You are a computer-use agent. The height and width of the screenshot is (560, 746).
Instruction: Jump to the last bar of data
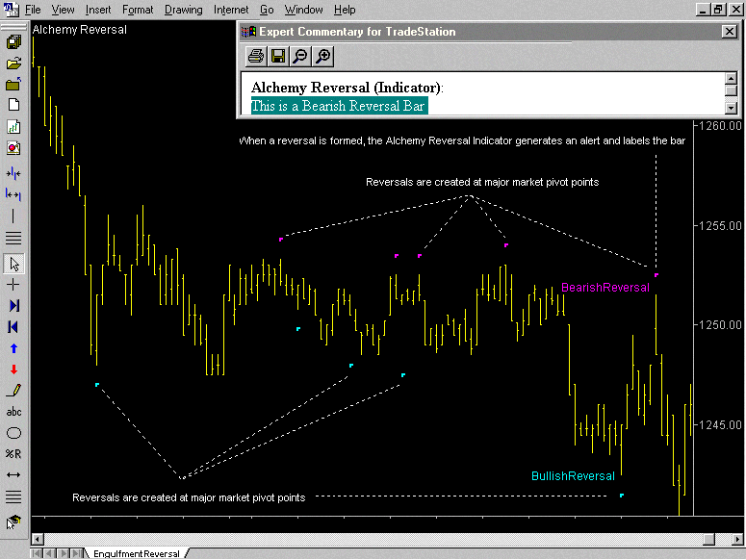(13, 306)
